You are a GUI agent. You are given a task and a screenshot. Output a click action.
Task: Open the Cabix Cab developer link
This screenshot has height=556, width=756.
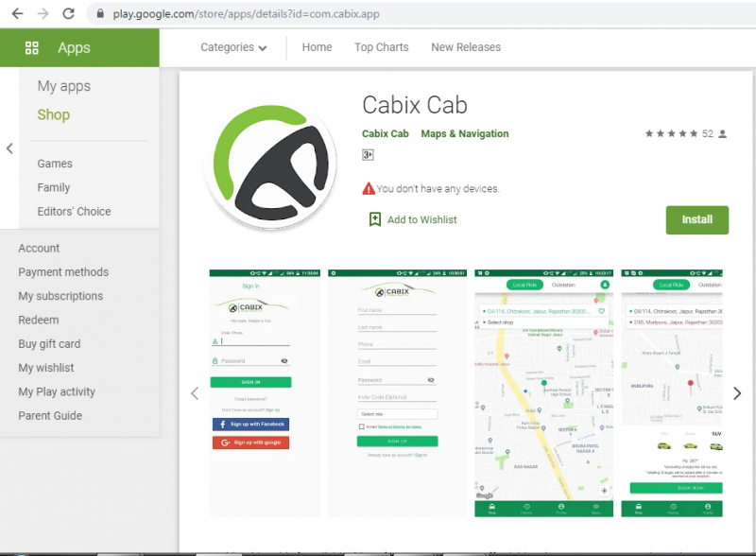[x=386, y=133]
